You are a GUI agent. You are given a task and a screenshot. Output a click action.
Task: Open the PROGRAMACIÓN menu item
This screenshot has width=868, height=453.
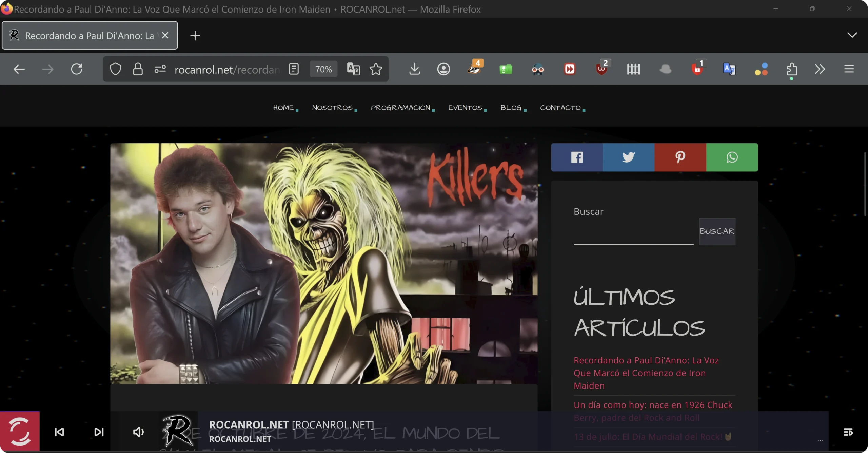400,108
